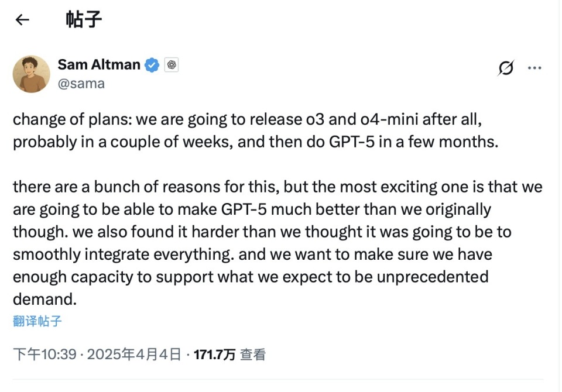This screenshot has width=562, height=392.
Task: Go back using the left arrow
Action: click(22, 20)
